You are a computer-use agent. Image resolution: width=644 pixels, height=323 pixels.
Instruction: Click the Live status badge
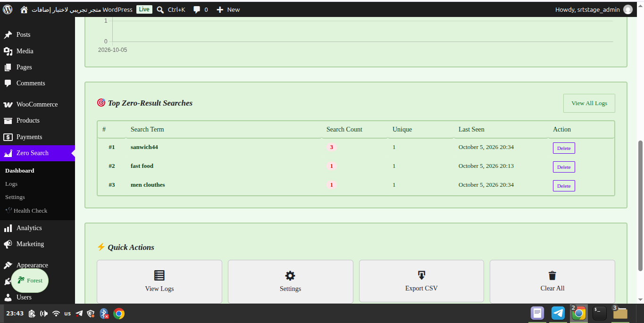144,9
